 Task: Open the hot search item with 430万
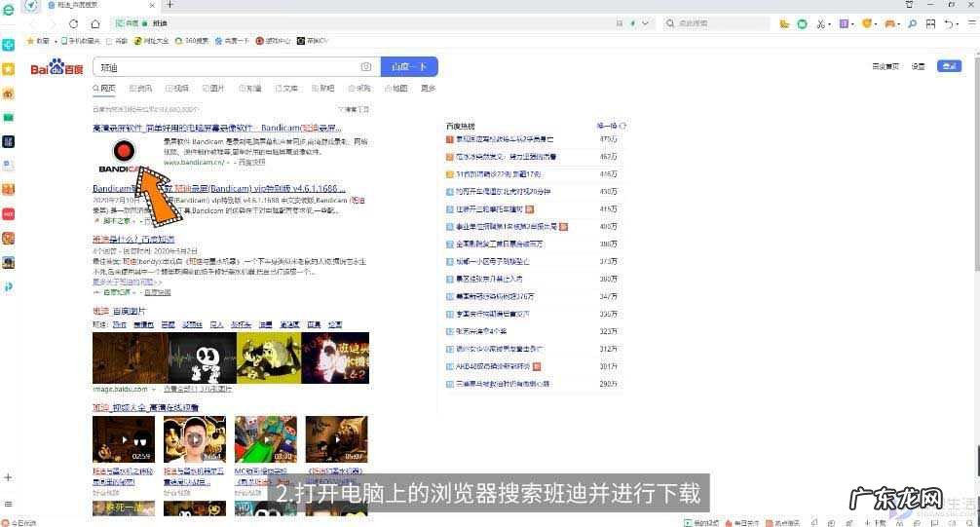(503, 192)
